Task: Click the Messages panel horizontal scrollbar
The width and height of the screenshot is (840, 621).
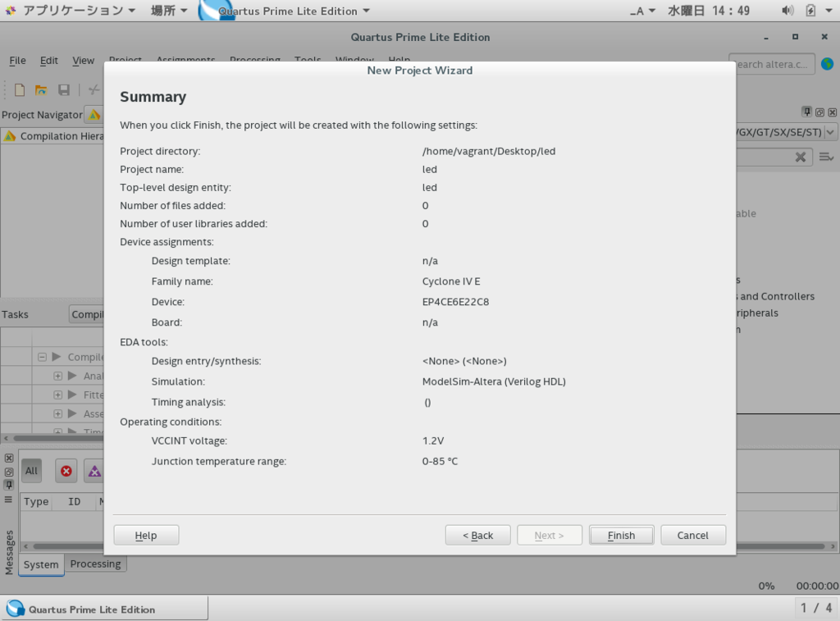Action: [x=428, y=546]
